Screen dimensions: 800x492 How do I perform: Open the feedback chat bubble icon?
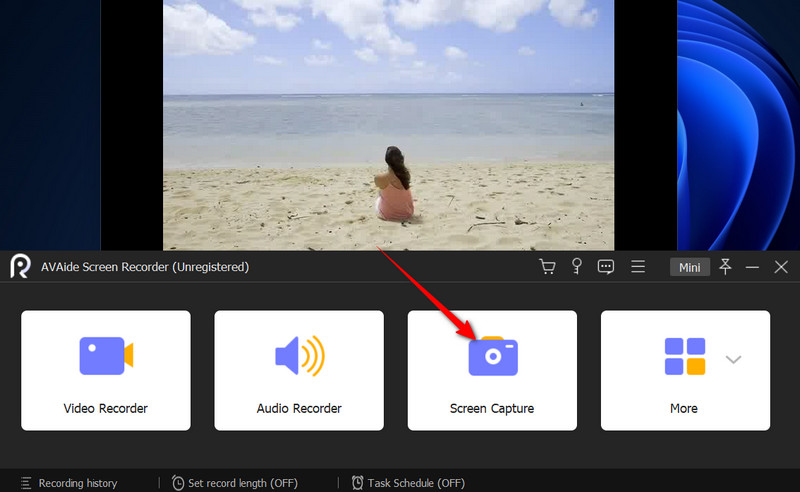tap(606, 266)
